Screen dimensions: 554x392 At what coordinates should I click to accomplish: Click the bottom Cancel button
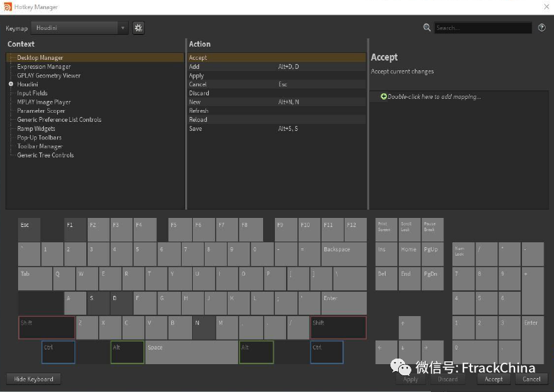pyautogui.click(x=532, y=379)
